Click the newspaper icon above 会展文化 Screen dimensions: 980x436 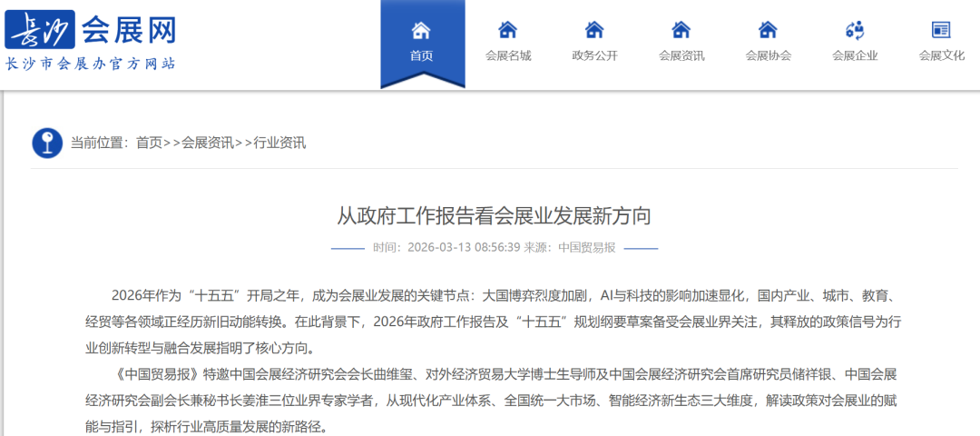pos(941,29)
